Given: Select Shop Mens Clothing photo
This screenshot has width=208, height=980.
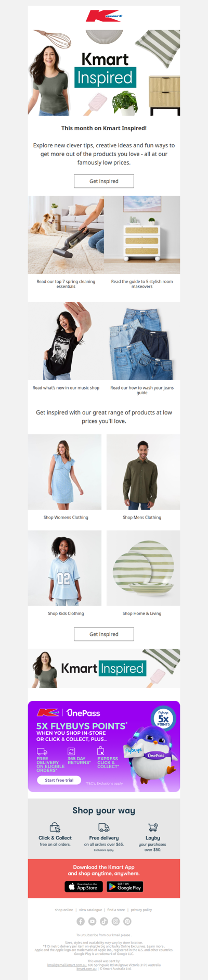Looking at the screenshot, I should 143,472.
